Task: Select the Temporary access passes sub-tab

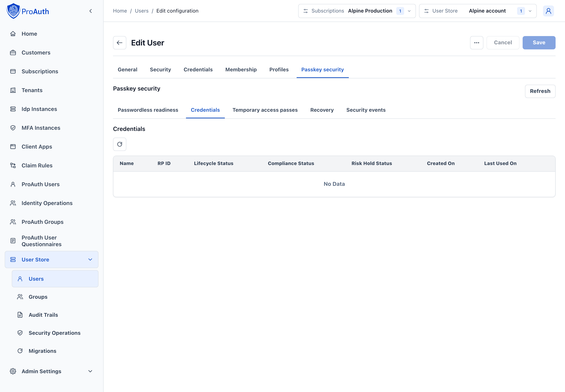Action: (265, 110)
